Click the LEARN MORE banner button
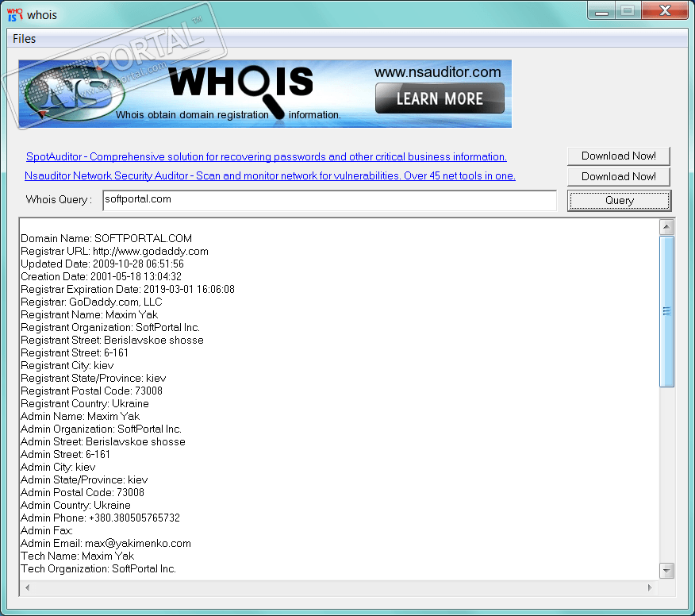This screenshot has height=616, width=695. point(440,98)
